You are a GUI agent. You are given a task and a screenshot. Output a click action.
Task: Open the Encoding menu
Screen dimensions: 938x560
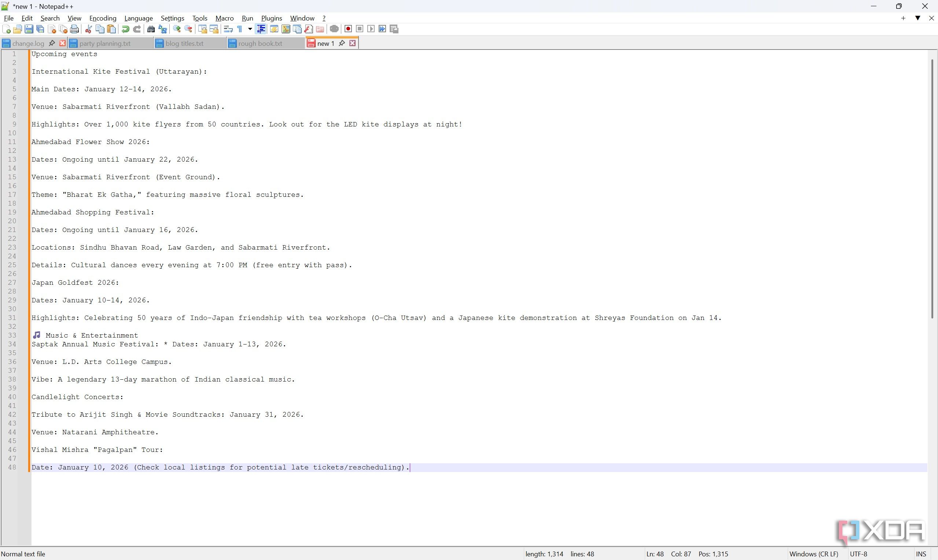103,18
